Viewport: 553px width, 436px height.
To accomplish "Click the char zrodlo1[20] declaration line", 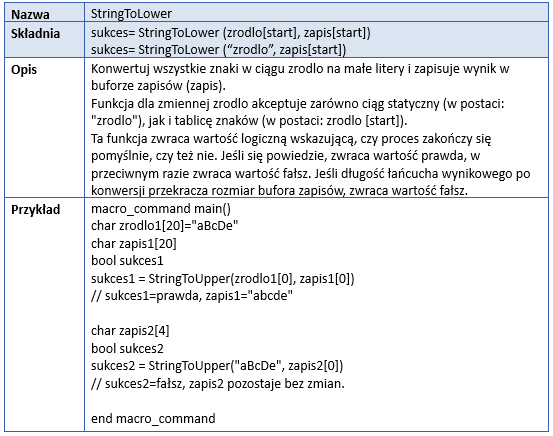I will (x=165, y=226).
